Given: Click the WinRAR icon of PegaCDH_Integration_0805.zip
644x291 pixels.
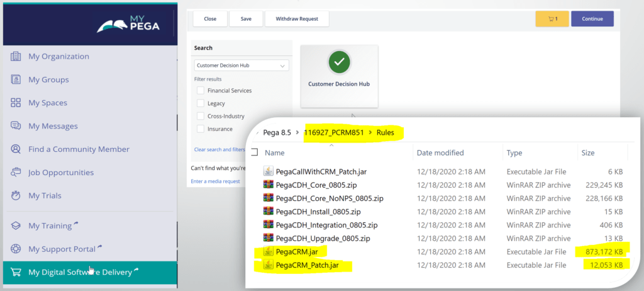Looking at the screenshot, I should coord(268,225).
